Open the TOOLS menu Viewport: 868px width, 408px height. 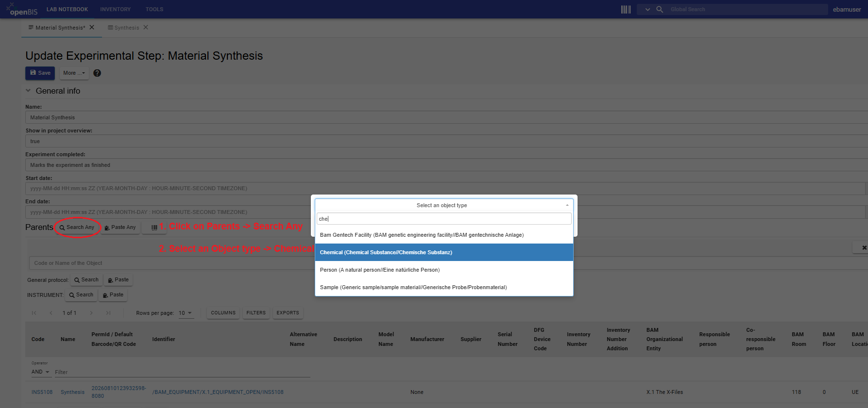point(154,9)
